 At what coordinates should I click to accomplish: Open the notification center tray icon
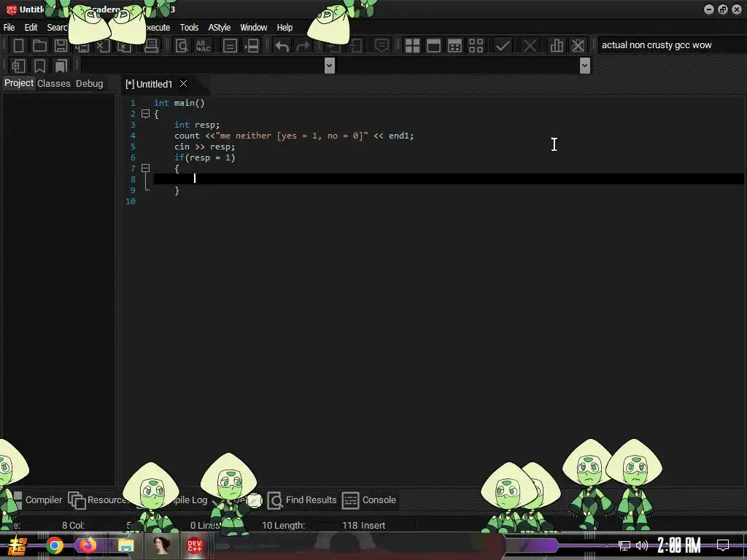723,545
